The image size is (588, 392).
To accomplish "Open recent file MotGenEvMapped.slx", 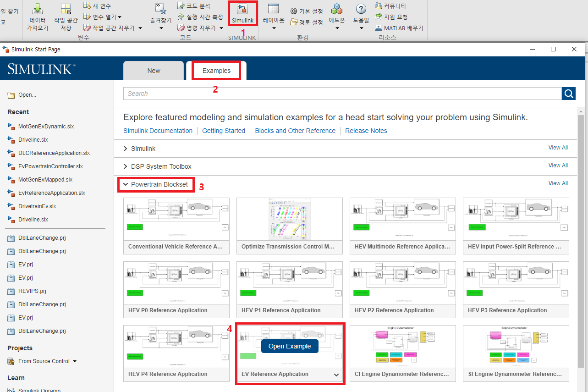I will tap(40, 179).
